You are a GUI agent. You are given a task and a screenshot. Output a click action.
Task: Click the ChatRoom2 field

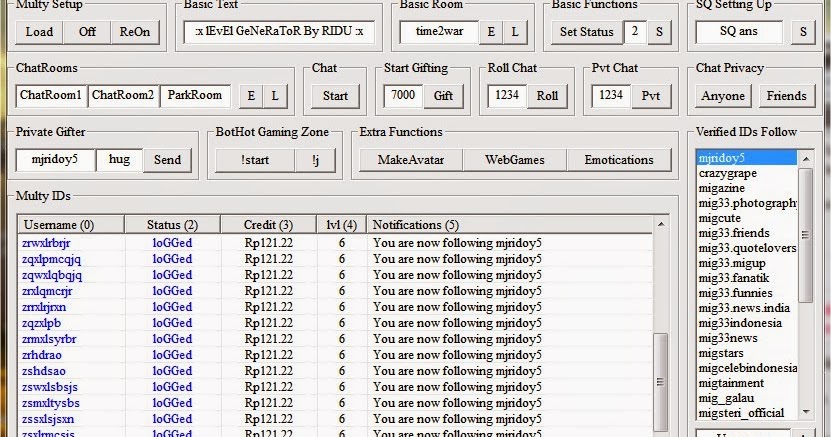click(123, 95)
